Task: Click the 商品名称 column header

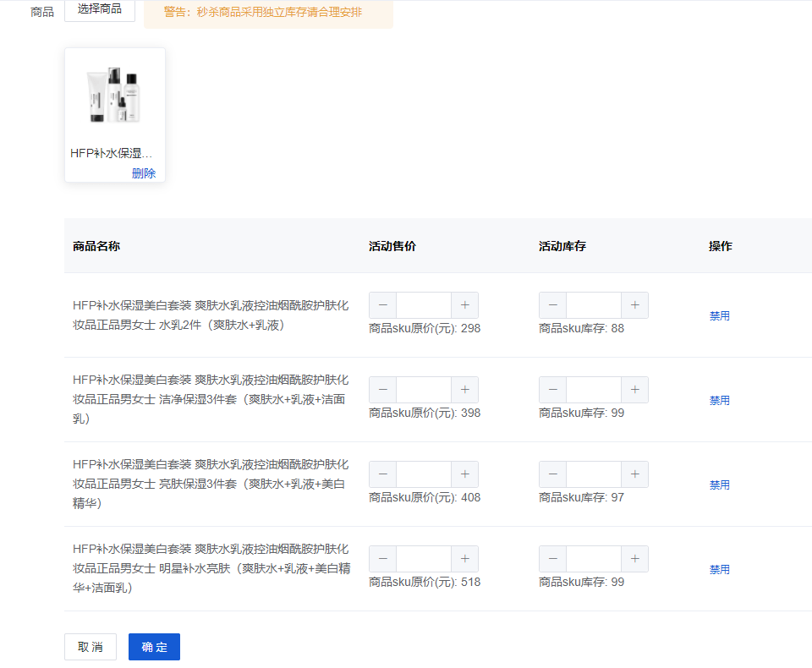Action: (x=96, y=246)
